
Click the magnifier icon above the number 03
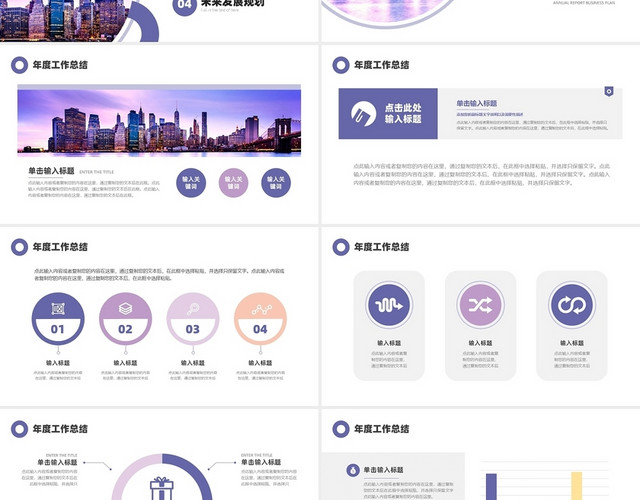tap(193, 309)
